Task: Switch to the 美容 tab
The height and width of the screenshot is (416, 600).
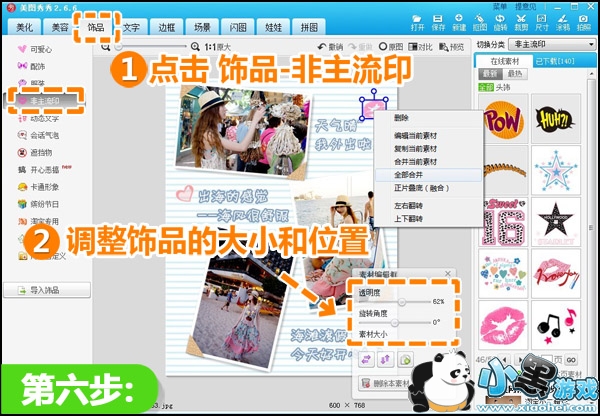Action: [60, 27]
